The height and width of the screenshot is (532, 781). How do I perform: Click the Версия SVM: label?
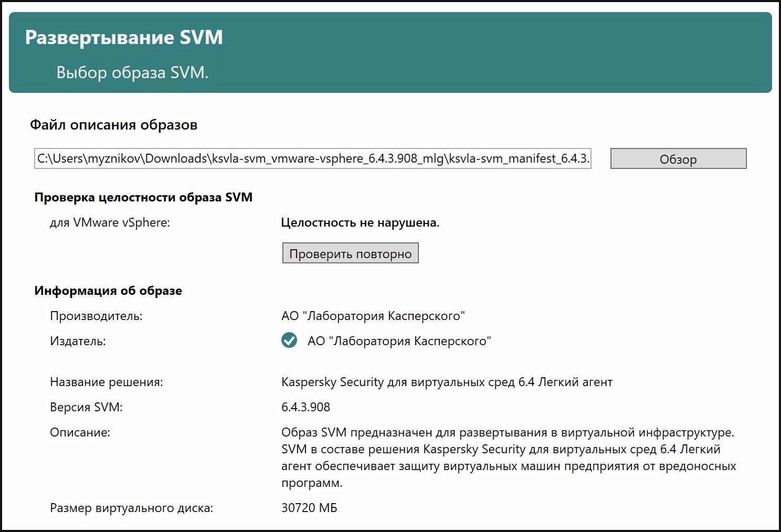[86, 407]
